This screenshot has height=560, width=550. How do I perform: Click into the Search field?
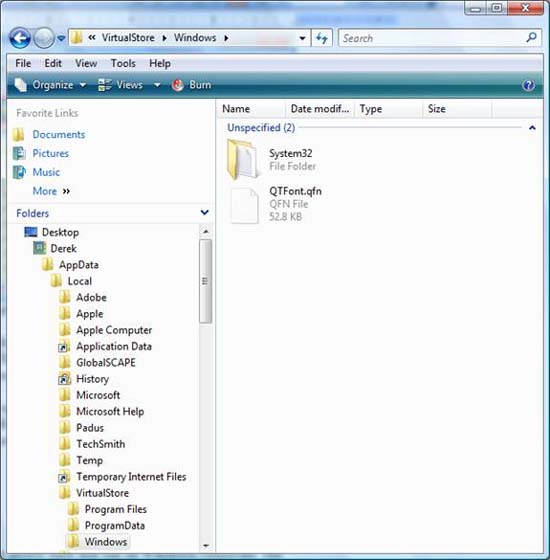click(432, 38)
